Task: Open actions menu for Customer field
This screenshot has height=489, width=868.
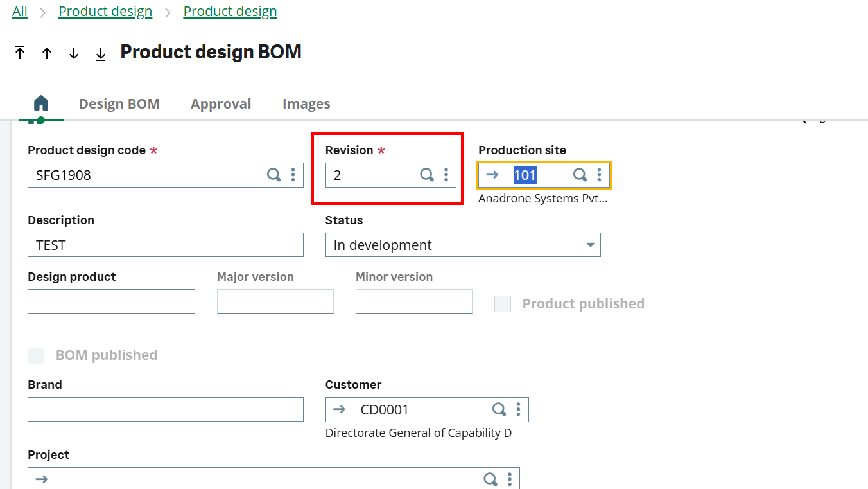Action: point(518,409)
